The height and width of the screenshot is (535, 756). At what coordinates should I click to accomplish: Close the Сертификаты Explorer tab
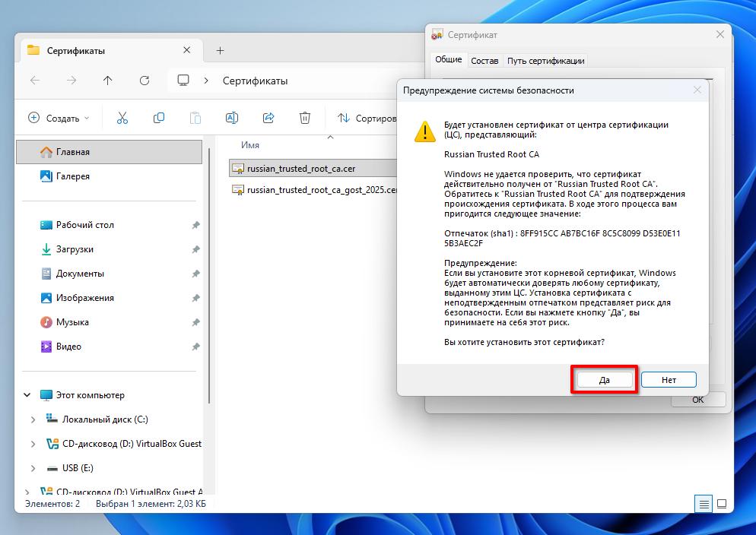(186, 50)
